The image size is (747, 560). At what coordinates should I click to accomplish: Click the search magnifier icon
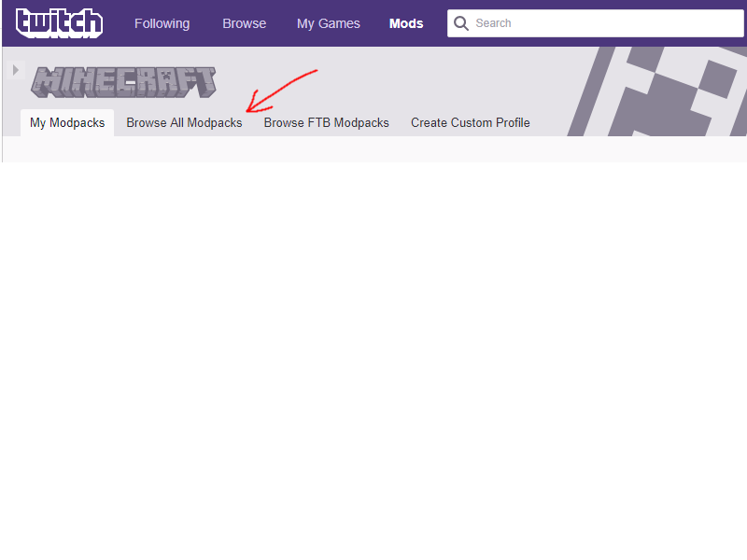pyautogui.click(x=460, y=22)
